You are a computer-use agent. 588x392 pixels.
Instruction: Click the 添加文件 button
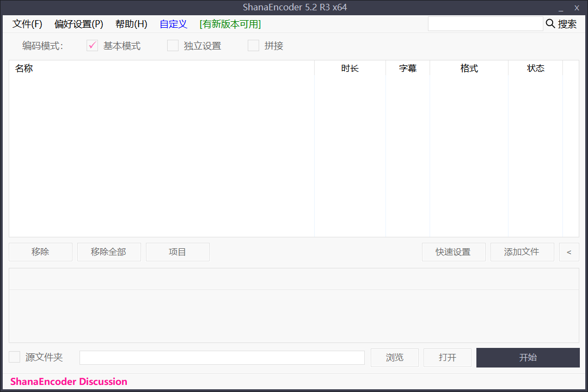tap(522, 252)
